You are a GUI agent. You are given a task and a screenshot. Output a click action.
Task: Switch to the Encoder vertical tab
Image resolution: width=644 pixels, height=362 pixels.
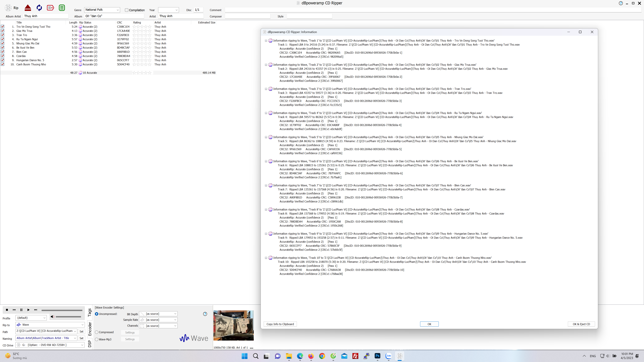tap(90, 329)
